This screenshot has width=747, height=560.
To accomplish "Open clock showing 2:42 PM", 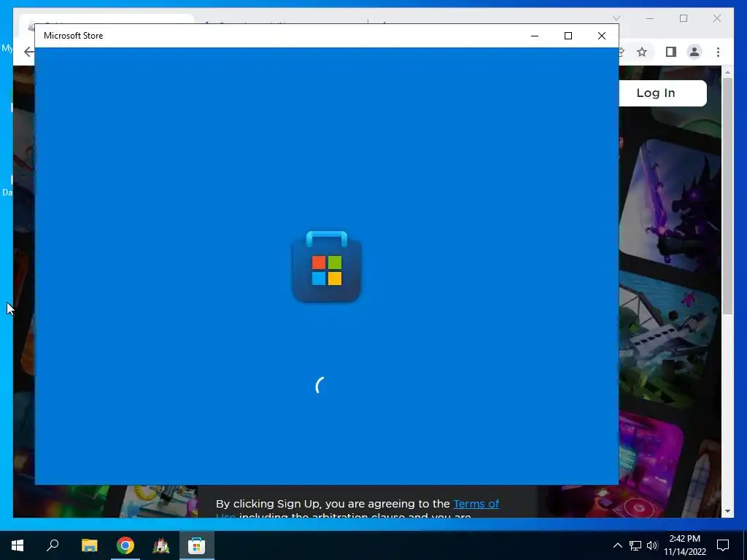I will pyautogui.click(x=684, y=545).
